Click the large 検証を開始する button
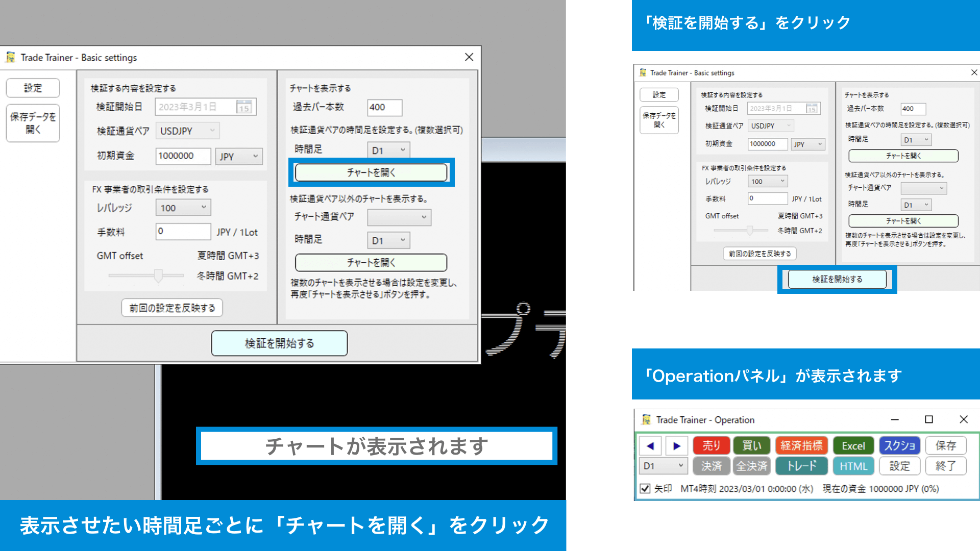This screenshot has width=980, height=551. coord(279,343)
